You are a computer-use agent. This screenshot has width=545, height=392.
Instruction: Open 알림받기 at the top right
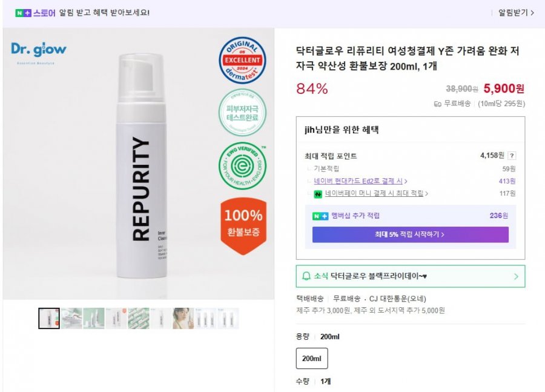[x=515, y=13]
